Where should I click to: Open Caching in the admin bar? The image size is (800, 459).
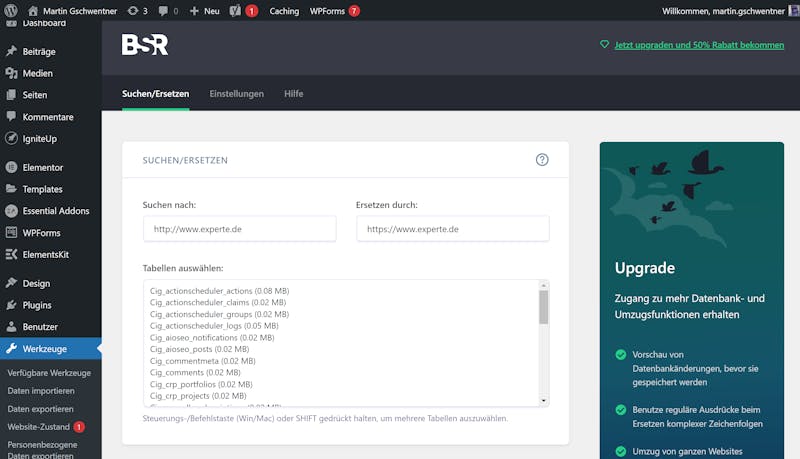(284, 11)
